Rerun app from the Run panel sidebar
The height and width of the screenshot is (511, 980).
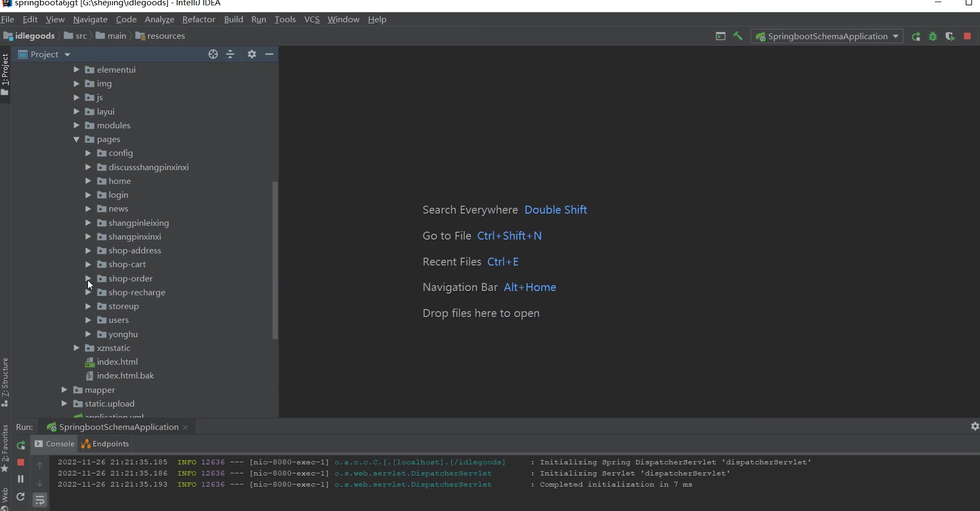21,445
